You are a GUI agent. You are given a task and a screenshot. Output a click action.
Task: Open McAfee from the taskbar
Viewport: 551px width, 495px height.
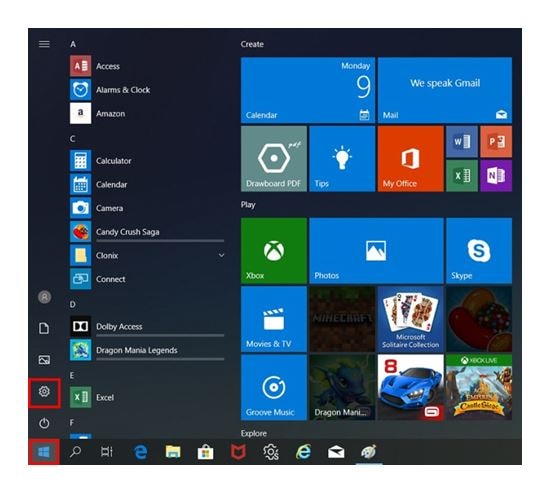coord(238,452)
